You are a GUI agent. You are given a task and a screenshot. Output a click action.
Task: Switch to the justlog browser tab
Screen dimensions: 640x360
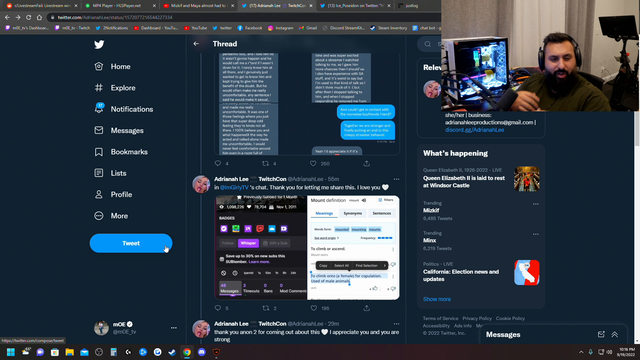tap(411, 6)
